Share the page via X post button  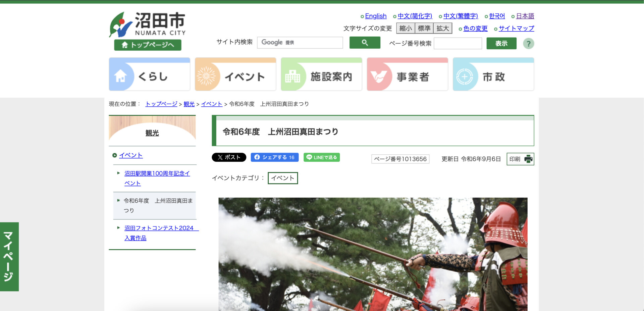point(229,157)
